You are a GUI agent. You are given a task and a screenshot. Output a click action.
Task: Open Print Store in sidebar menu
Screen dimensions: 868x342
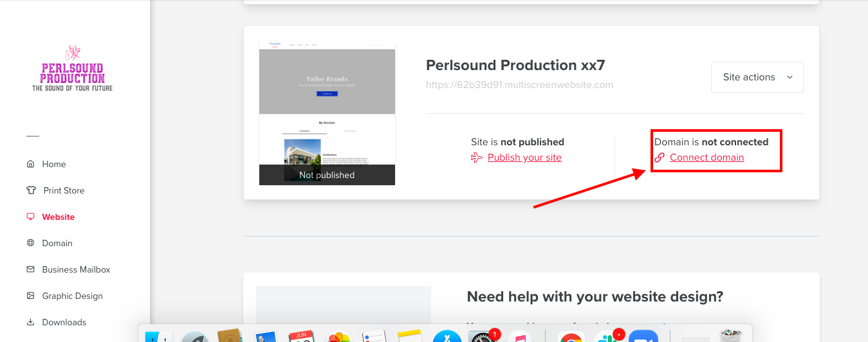64,190
